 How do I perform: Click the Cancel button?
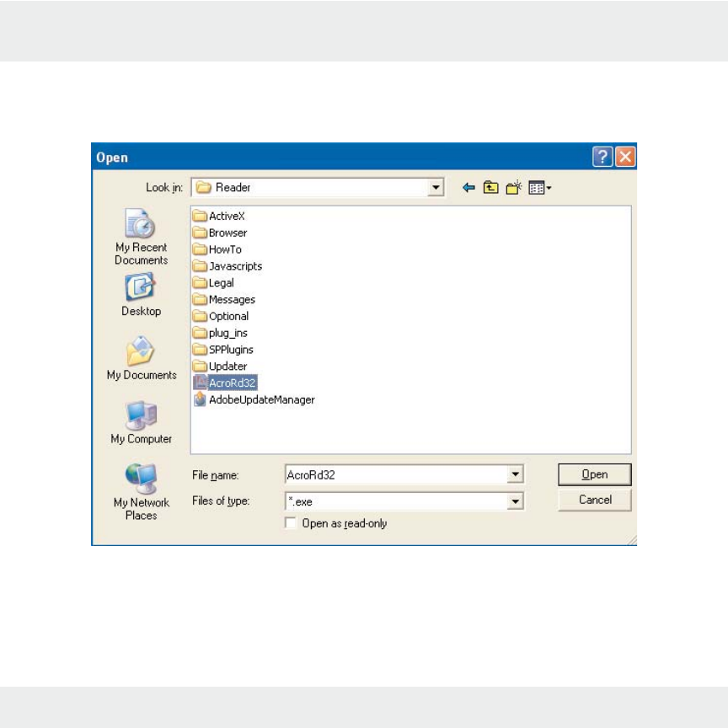pyautogui.click(x=595, y=500)
